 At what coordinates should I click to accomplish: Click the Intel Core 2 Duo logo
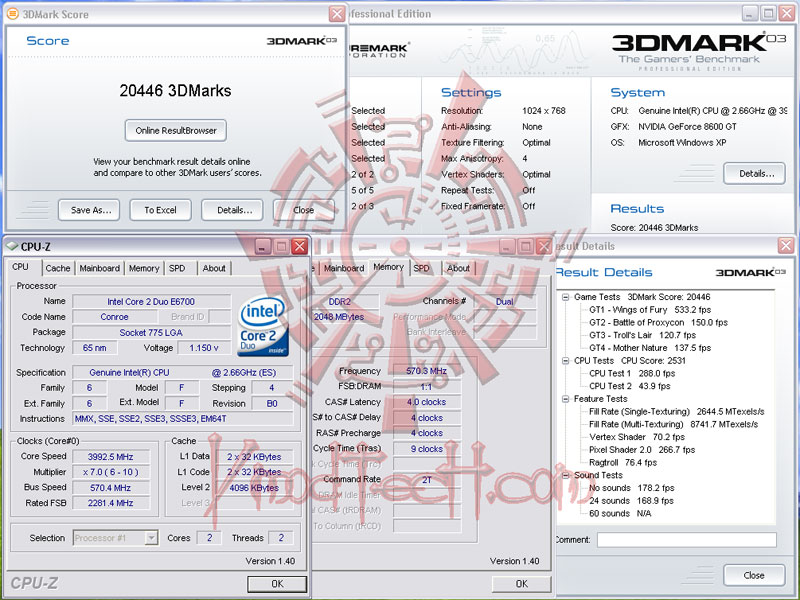[263, 326]
